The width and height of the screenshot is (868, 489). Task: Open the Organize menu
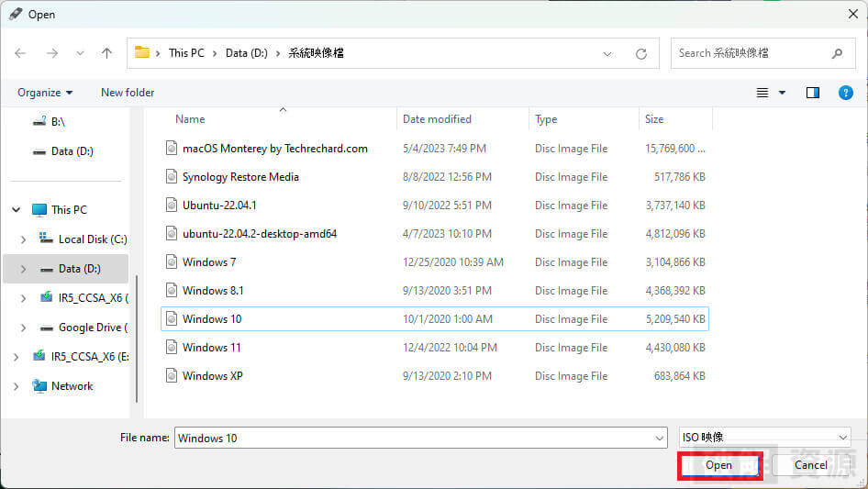pos(45,93)
